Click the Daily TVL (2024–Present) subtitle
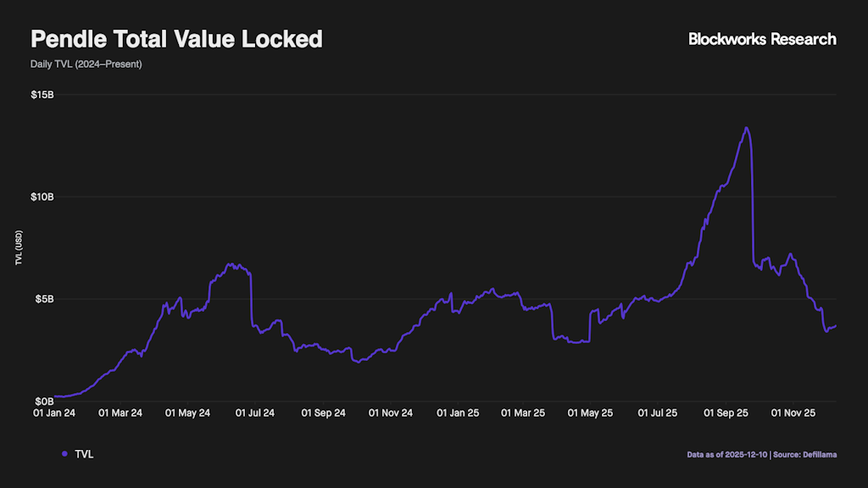 [86, 64]
